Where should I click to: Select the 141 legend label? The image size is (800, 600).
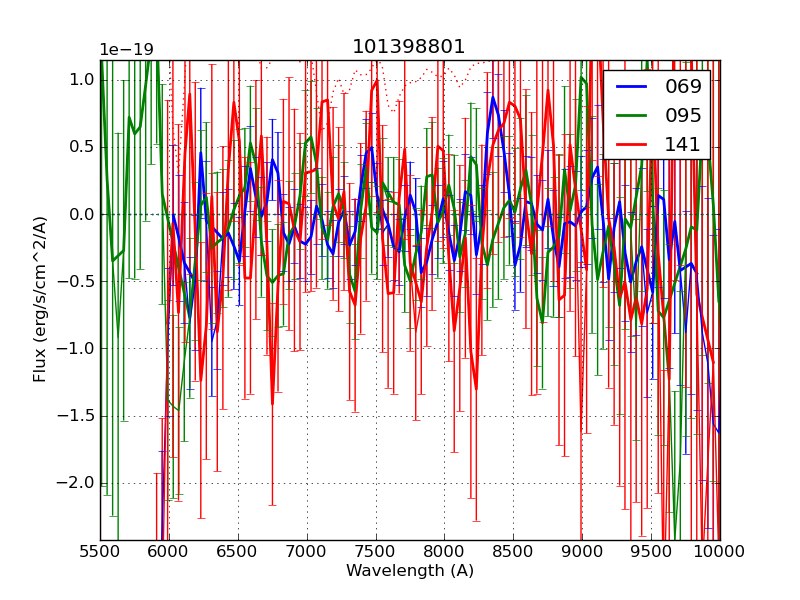pos(683,144)
